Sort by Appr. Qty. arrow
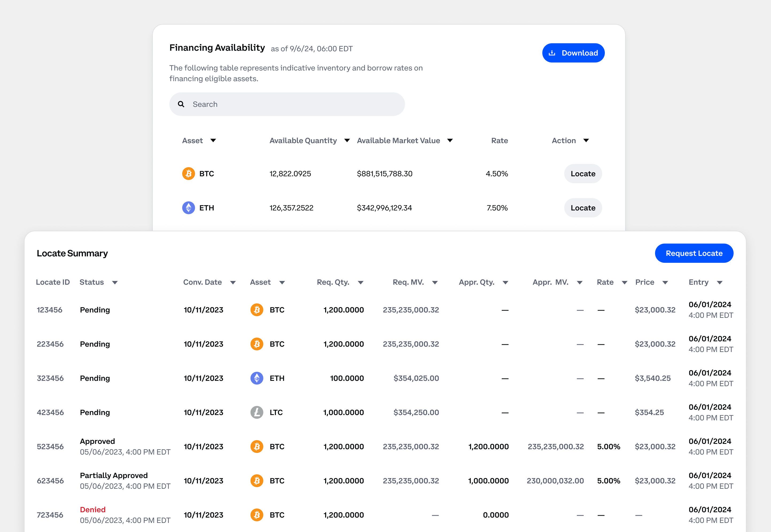The width and height of the screenshot is (771, 532). click(505, 283)
